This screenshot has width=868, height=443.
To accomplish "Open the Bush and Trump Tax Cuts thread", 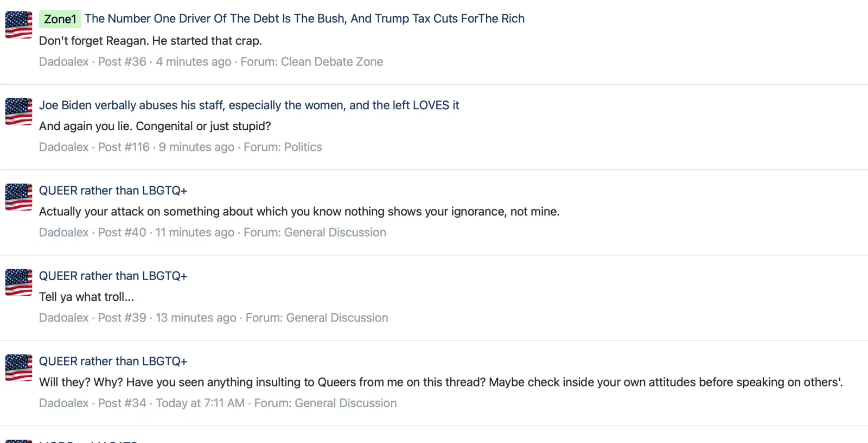I will tap(304, 18).
